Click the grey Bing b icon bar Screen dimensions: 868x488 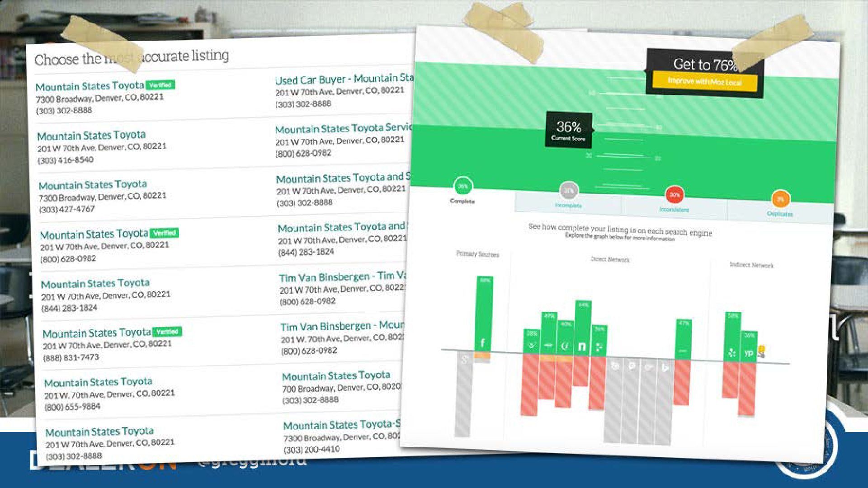pyautogui.click(x=665, y=401)
